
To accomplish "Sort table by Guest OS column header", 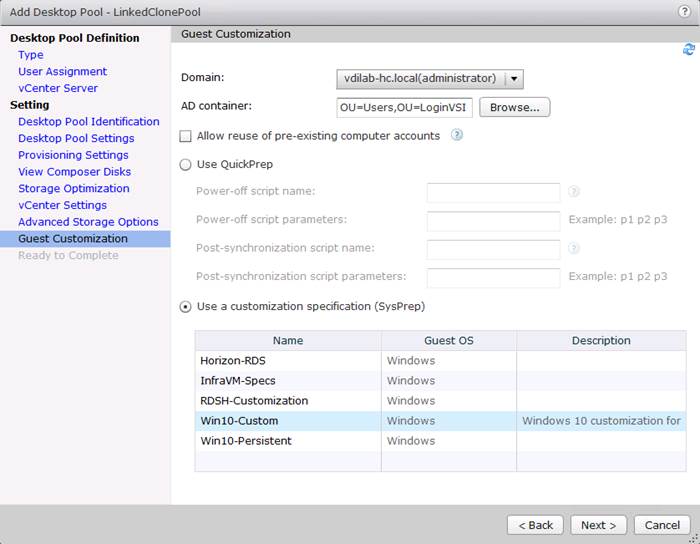I will pyautogui.click(x=449, y=341).
